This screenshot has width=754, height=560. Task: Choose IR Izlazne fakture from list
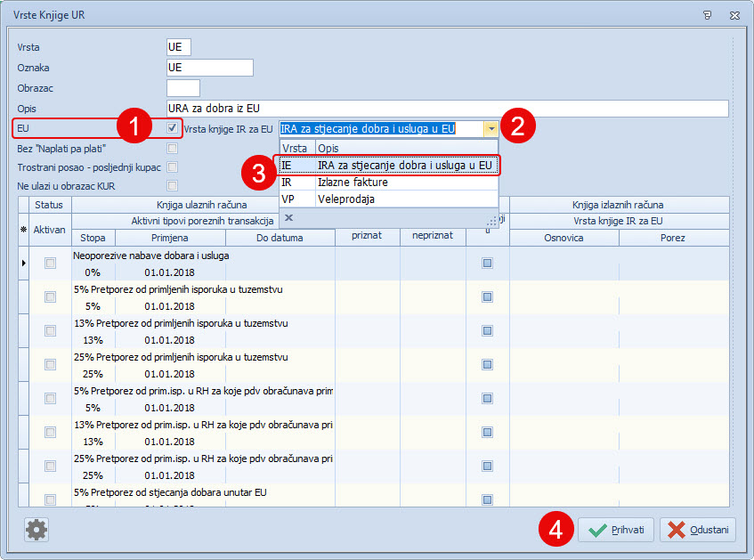(x=387, y=182)
